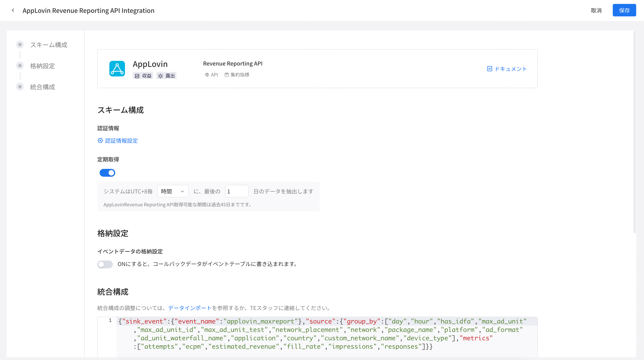Jump to 統合構成 step in sidebar
This screenshot has height=360, width=644.
(43, 87)
